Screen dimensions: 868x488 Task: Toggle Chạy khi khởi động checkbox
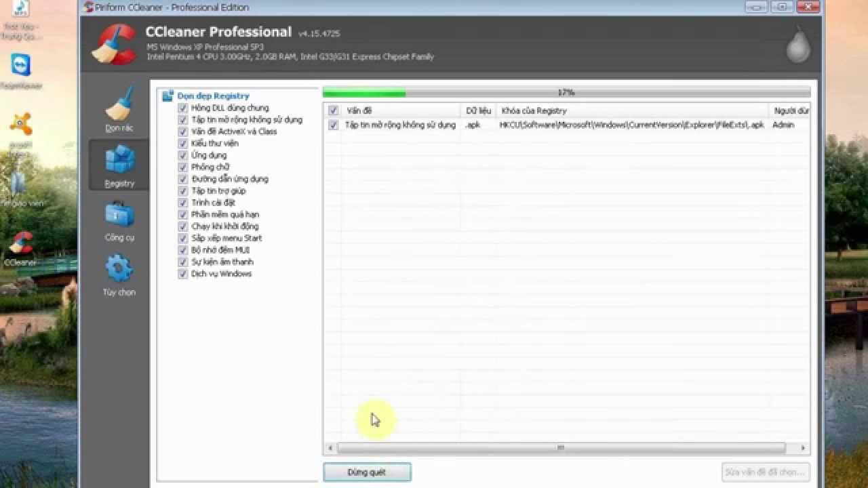point(182,226)
